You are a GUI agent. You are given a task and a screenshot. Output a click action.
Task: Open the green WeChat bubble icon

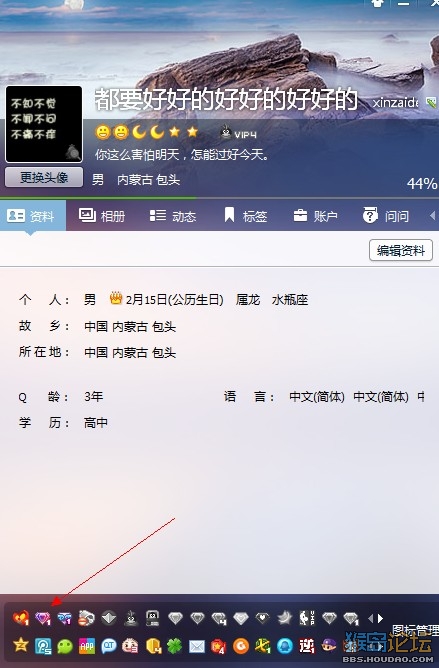pos(65,646)
